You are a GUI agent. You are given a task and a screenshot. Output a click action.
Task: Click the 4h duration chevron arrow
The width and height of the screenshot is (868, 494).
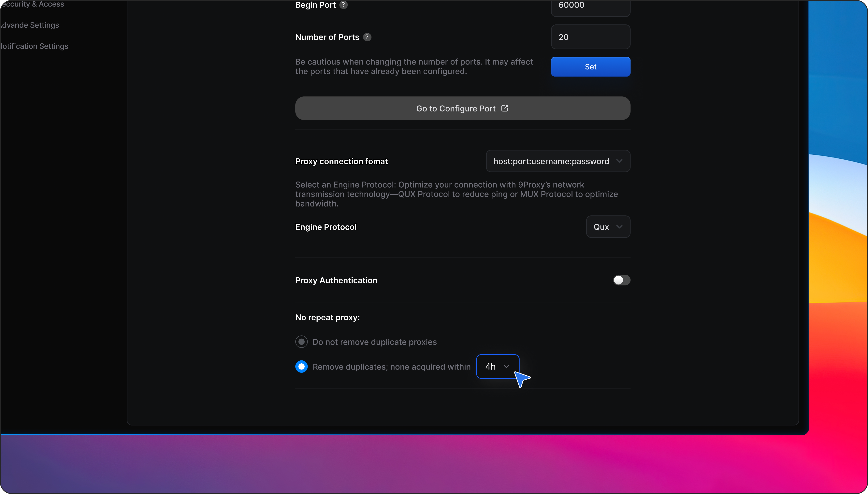(x=506, y=366)
